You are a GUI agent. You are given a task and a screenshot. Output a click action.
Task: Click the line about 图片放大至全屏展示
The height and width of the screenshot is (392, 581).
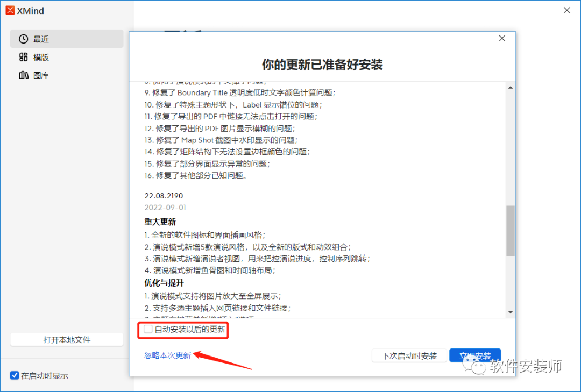click(x=212, y=296)
